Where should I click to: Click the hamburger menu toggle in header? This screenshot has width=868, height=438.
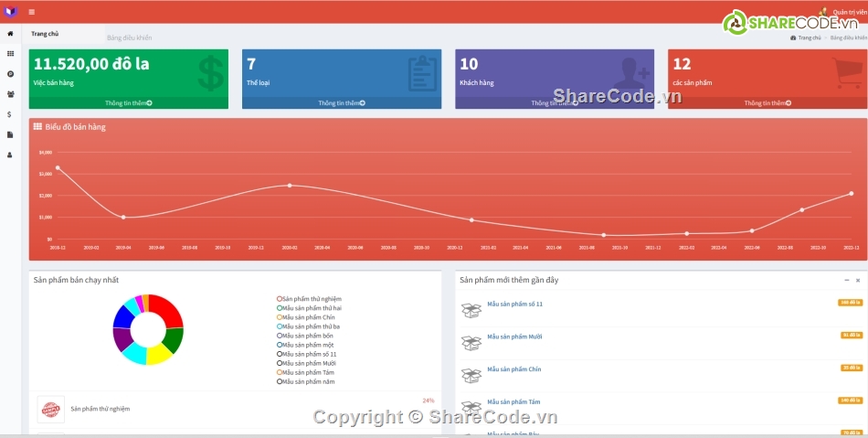pyautogui.click(x=32, y=12)
